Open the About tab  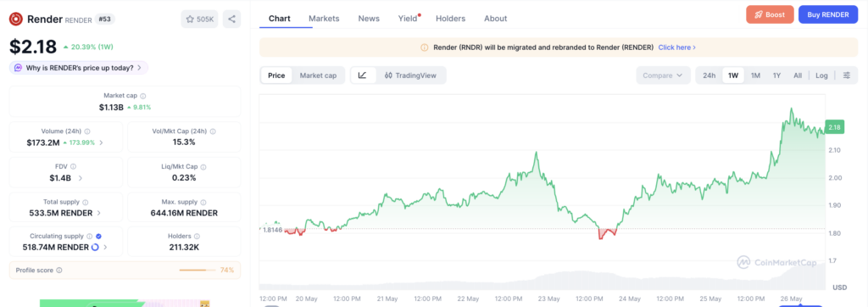click(x=495, y=19)
